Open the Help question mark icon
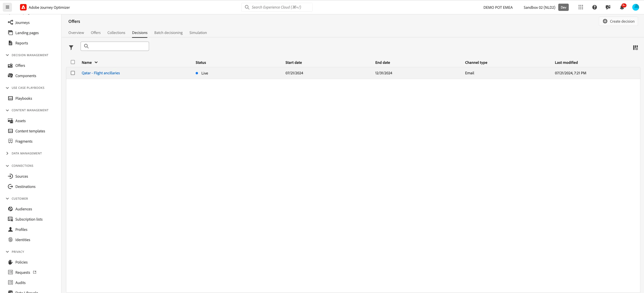Viewport: 644px width, 293px height. pyautogui.click(x=594, y=7)
